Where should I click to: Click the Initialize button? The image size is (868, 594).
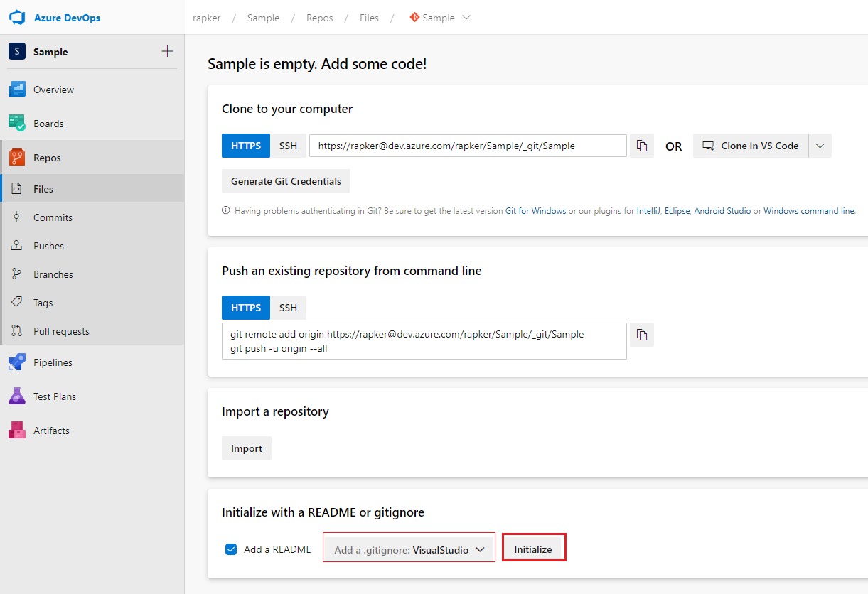click(533, 549)
